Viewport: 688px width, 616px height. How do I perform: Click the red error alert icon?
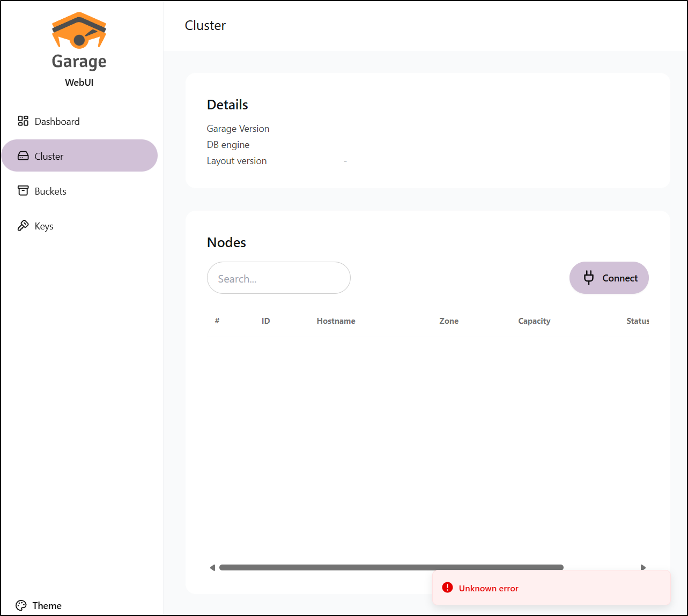(x=447, y=588)
